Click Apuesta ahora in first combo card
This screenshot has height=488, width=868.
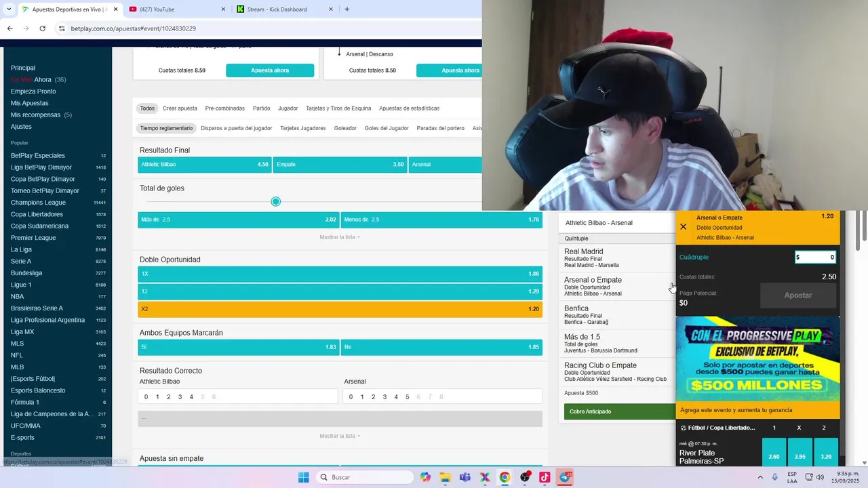(x=270, y=70)
